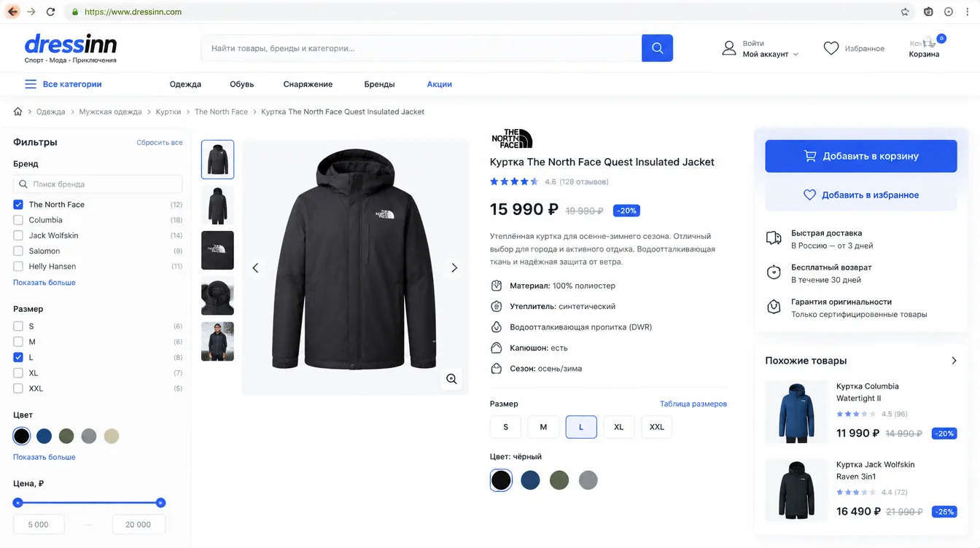This screenshot has height=548, width=980.
Task: Open Все категории hamburger menu icon
Action: pos(31,84)
